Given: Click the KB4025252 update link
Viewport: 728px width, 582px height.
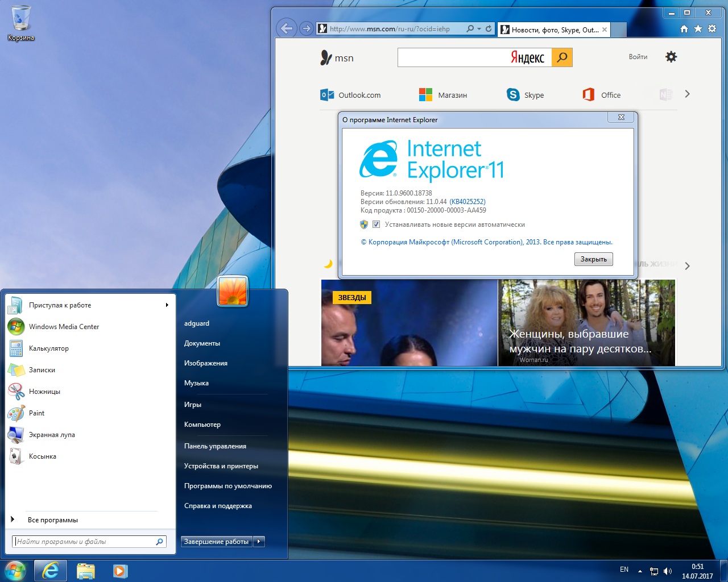Looking at the screenshot, I should tap(468, 202).
